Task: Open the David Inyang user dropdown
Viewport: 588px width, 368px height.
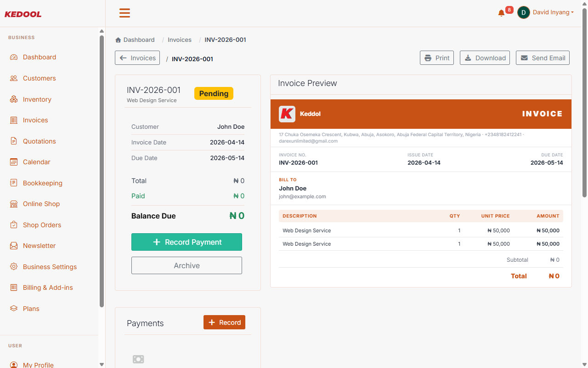Action: click(553, 12)
